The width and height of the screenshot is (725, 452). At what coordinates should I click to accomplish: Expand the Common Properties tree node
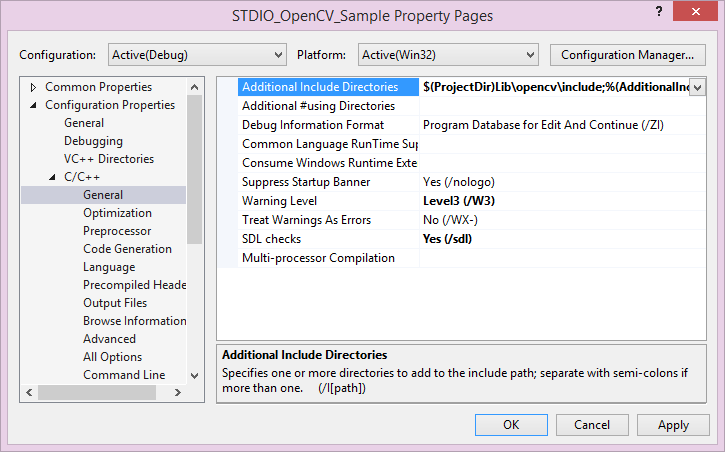[x=33, y=87]
